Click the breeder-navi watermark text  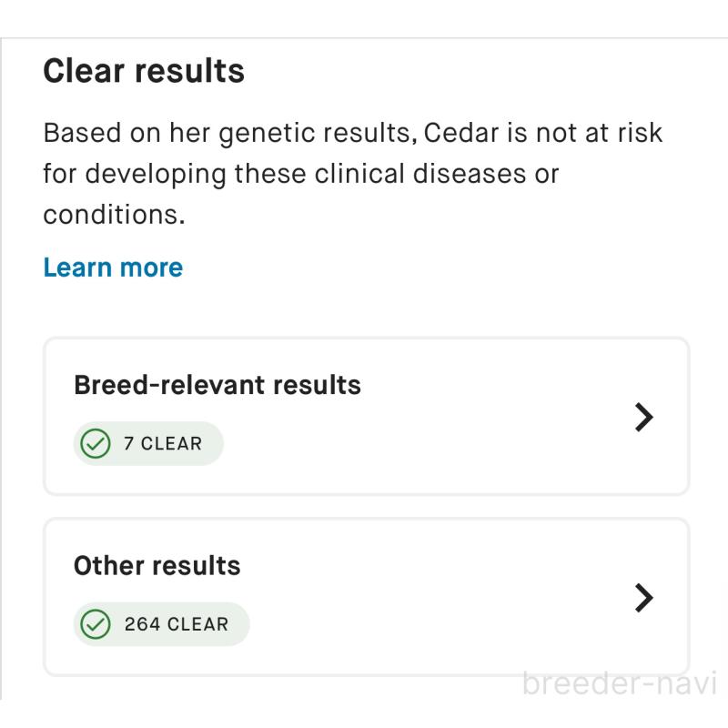pyautogui.click(x=621, y=682)
